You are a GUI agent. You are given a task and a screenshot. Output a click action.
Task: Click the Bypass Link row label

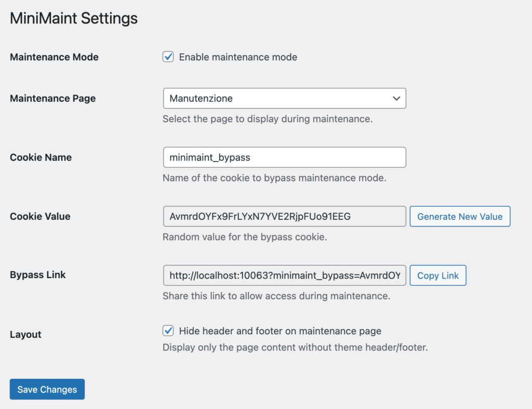point(38,275)
